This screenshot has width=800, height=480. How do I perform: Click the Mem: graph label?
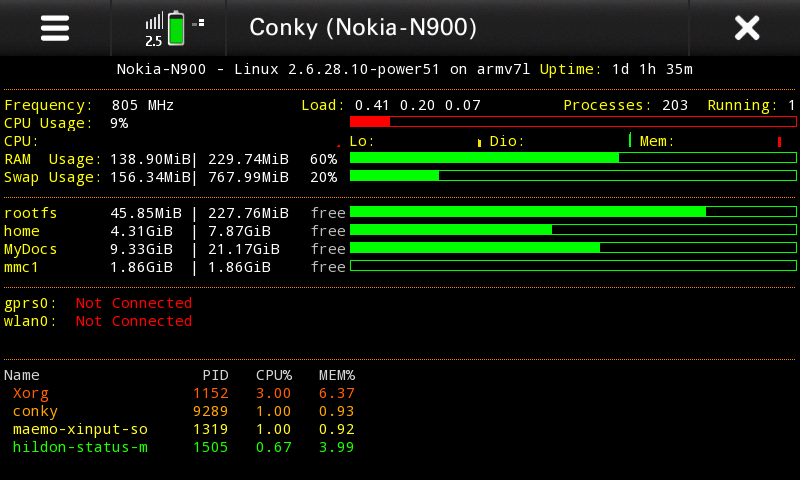pos(657,141)
